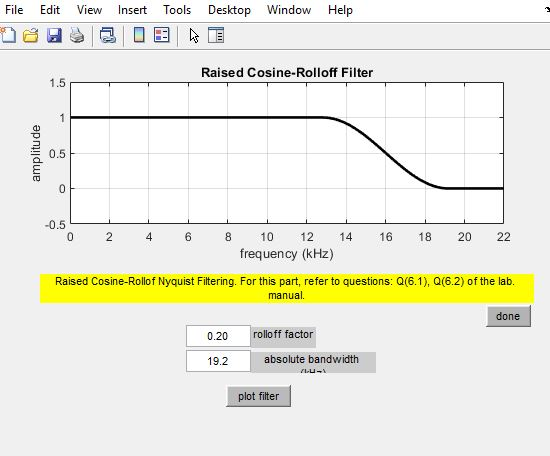The width and height of the screenshot is (550, 456).
Task: Select the Edit Plot arrow tool
Action: tap(194, 35)
